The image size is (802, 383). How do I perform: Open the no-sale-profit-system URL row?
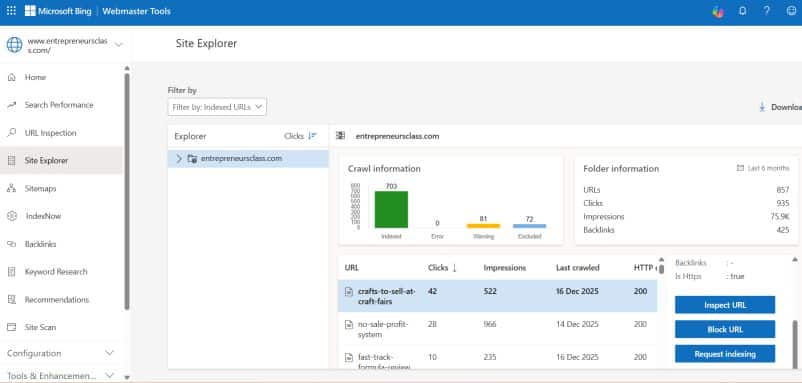[x=497, y=329]
